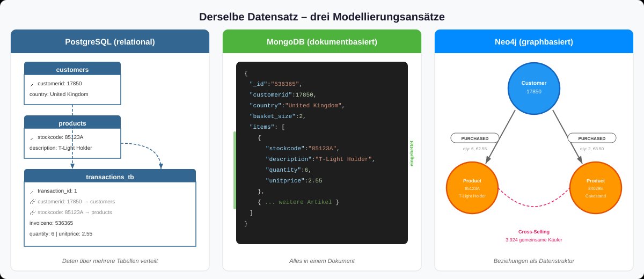Click the JSON line "description":"T-Light Holder"
Viewport: 644px width, 279px height.
(x=321, y=159)
